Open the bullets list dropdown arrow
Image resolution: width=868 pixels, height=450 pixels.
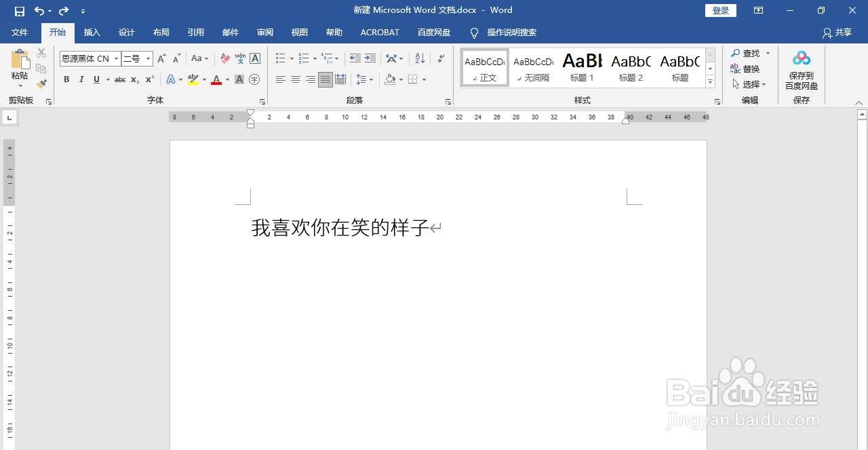(292, 59)
